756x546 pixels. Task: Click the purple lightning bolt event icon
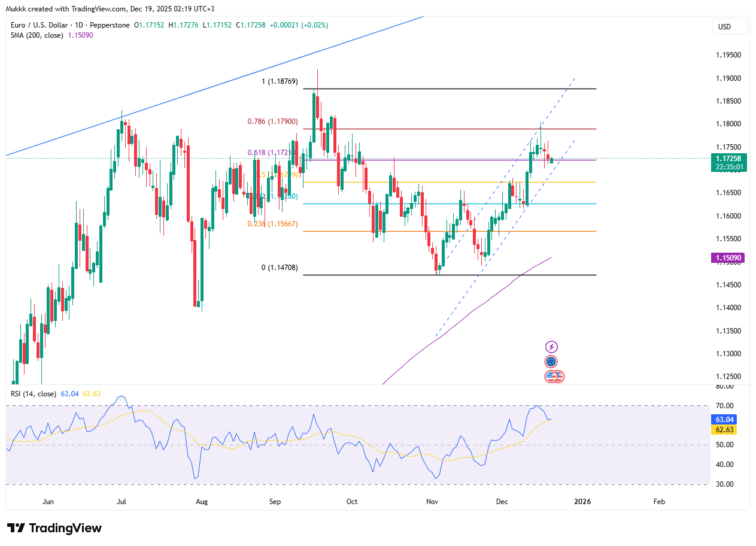[551, 347]
